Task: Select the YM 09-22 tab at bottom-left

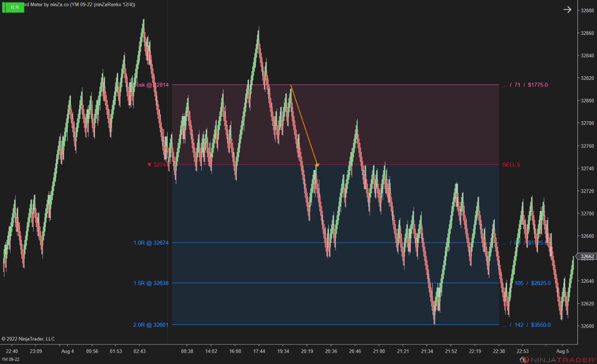Action: click(10, 358)
